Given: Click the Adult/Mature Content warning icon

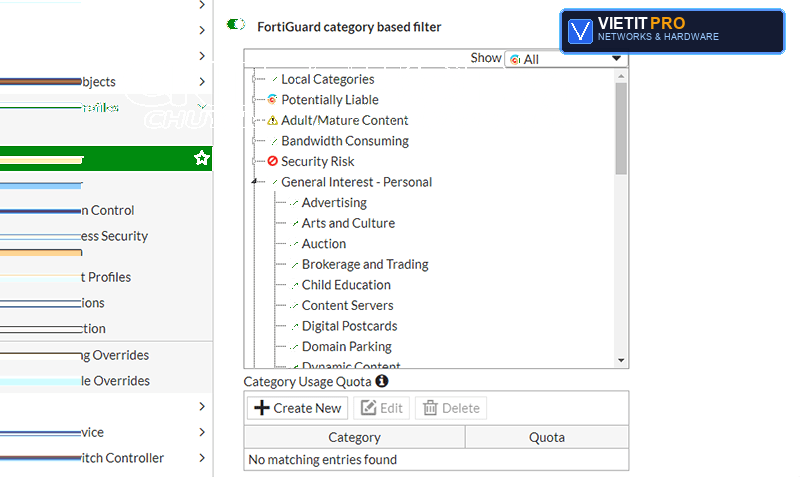Looking at the screenshot, I should (x=272, y=120).
